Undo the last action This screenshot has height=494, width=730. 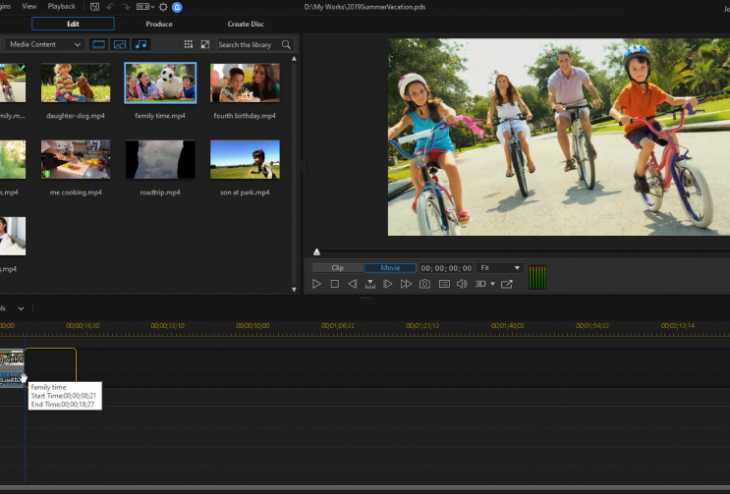[x=110, y=7]
